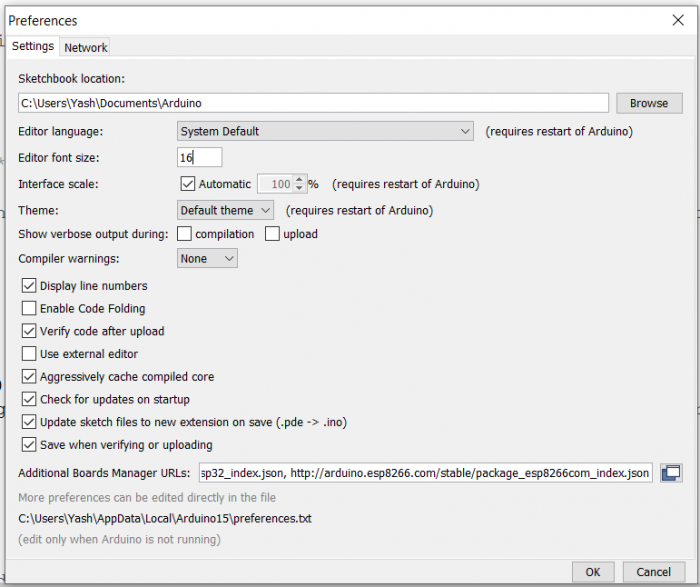Focus the Sketchbook location field
The image size is (700, 587).
[x=313, y=103]
